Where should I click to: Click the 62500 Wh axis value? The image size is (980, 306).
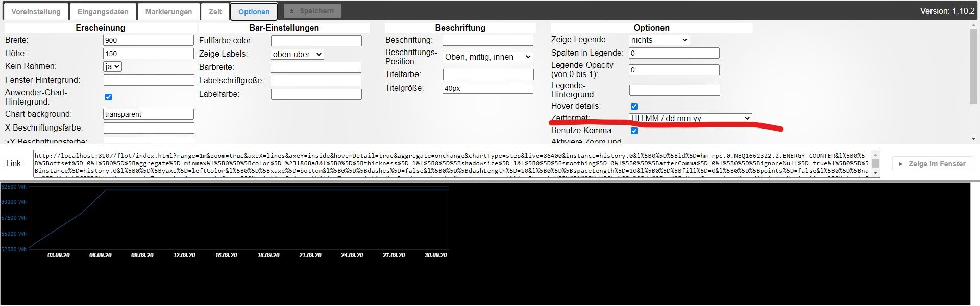click(14, 187)
